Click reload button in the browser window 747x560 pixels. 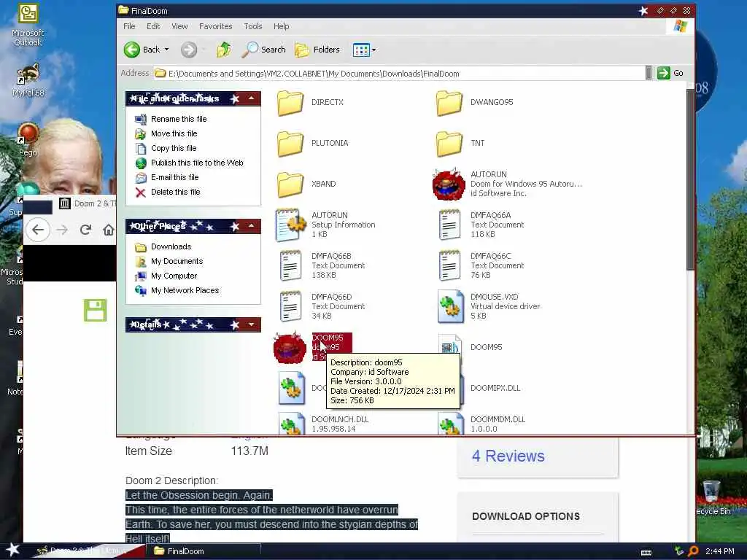coord(86,230)
